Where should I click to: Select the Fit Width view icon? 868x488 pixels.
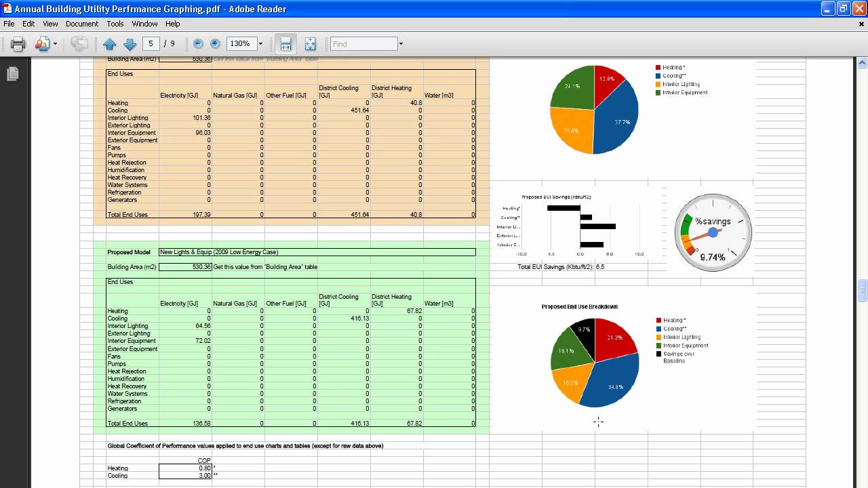pyautogui.click(x=285, y=43)
